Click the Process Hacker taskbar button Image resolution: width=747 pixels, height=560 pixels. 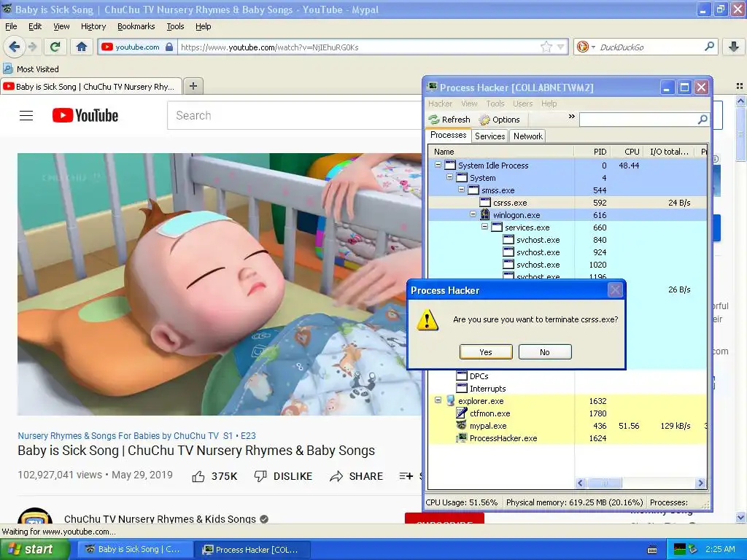[x=252, y=550]
